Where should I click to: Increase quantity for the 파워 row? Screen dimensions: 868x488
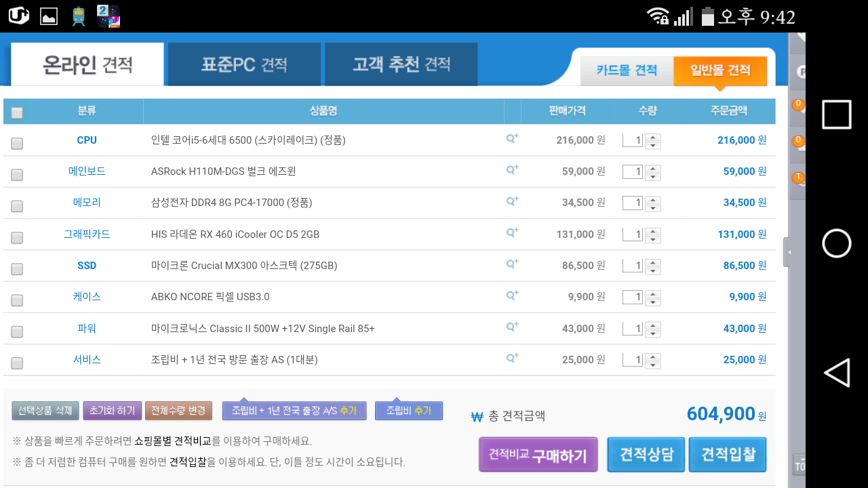coord(653,325)
